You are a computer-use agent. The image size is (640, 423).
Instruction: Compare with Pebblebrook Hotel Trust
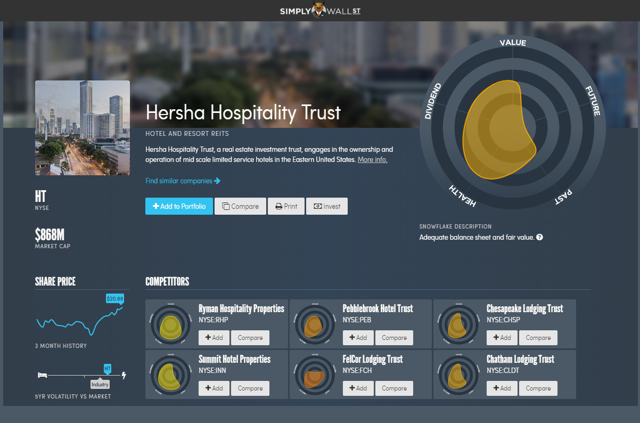click(394, 338)
